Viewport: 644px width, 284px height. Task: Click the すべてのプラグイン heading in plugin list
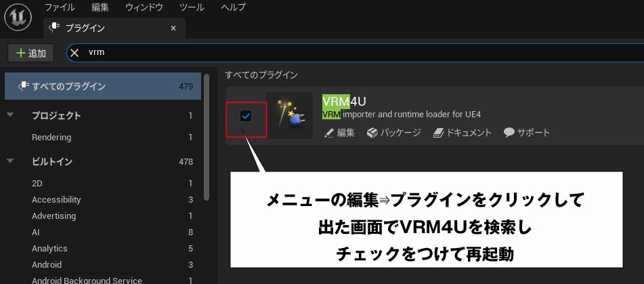click(261, 75)
